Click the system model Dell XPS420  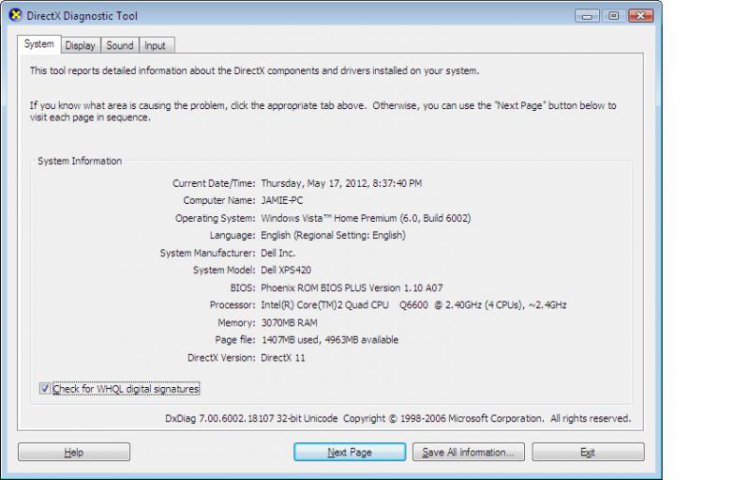(x=286, y=270)
